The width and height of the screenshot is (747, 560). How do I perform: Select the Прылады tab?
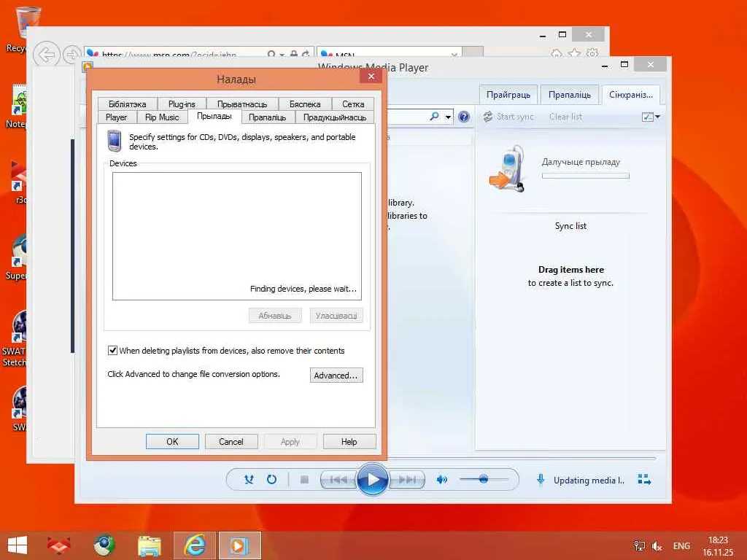[x=214, y=116]
